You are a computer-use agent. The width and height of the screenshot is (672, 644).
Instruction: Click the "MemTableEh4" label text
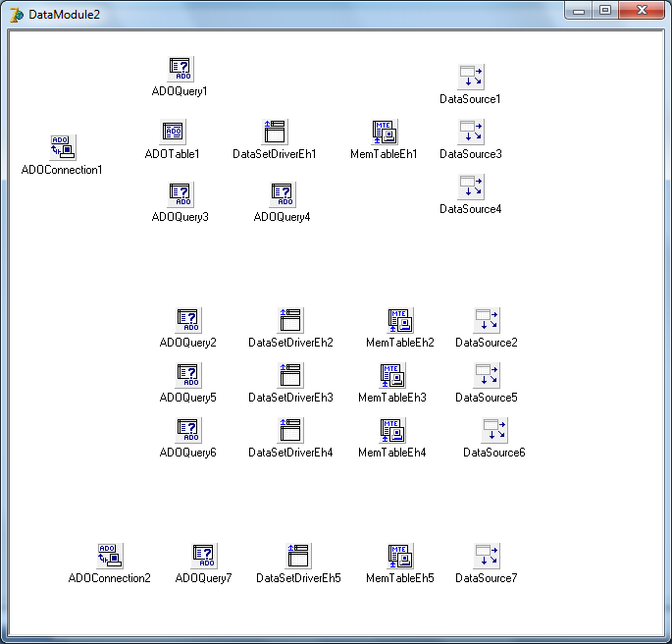point(392,453)
